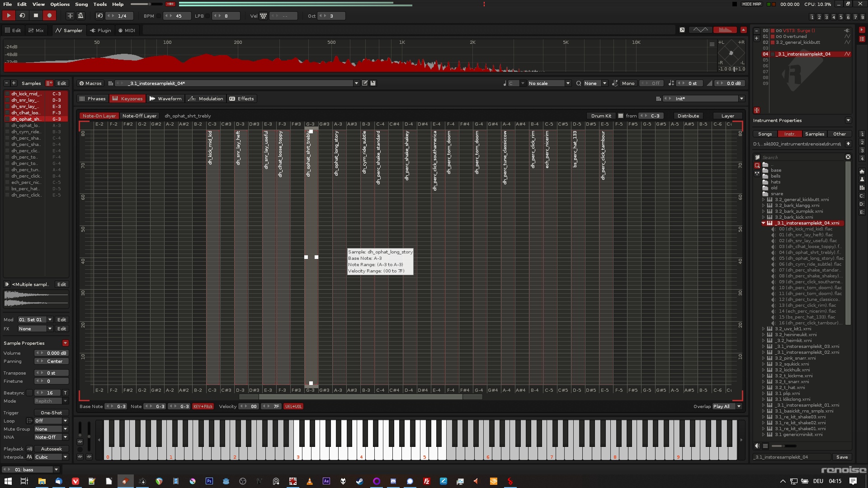
Task: Save instrument with disk icon
Action: [373, 83]
